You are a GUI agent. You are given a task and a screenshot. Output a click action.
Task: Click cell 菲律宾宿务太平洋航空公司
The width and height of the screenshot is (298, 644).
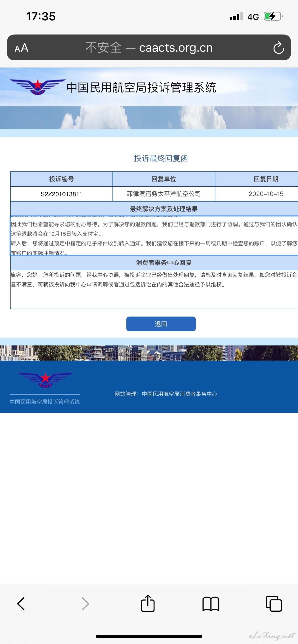click(x=164, y=194)
